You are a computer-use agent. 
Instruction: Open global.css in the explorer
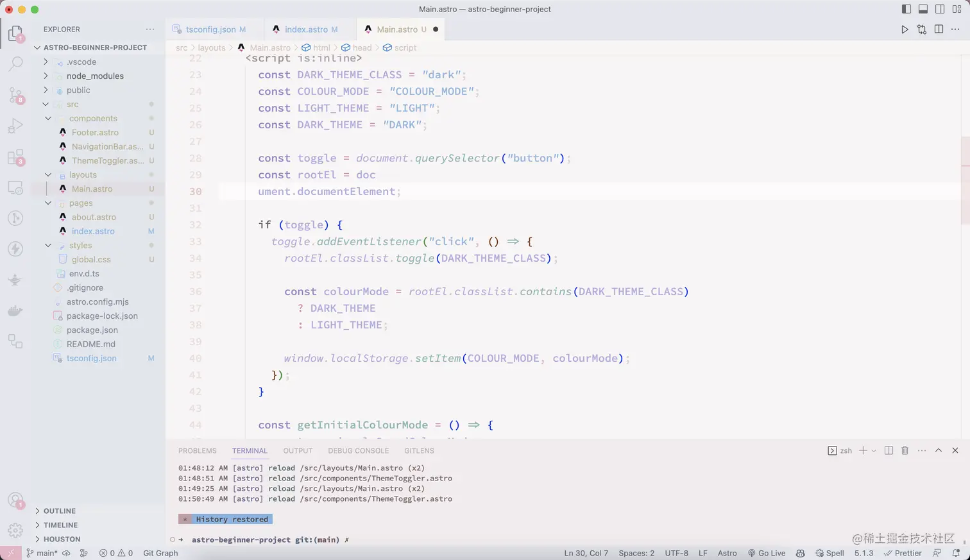click(x=91, y=259)
